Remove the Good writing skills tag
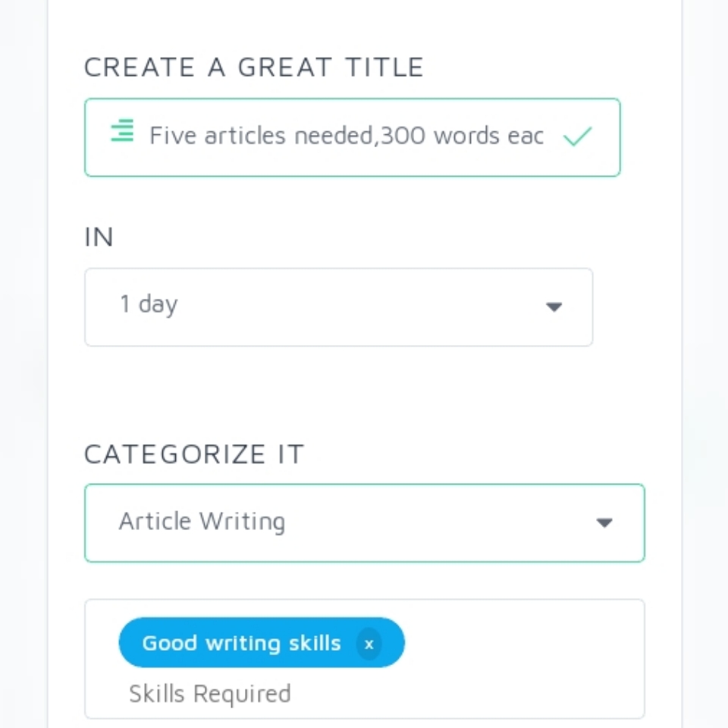 click(369, 644)
